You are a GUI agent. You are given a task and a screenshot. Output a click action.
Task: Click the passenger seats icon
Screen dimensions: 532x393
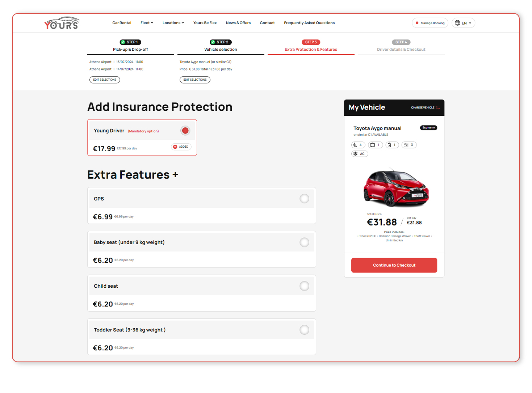(355, 145)
